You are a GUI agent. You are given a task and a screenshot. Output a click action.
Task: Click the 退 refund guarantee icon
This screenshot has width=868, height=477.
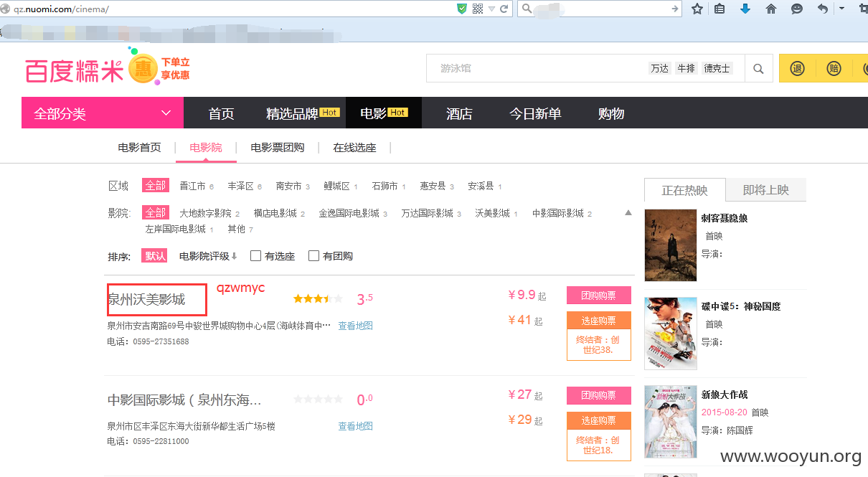coord(797,69)
